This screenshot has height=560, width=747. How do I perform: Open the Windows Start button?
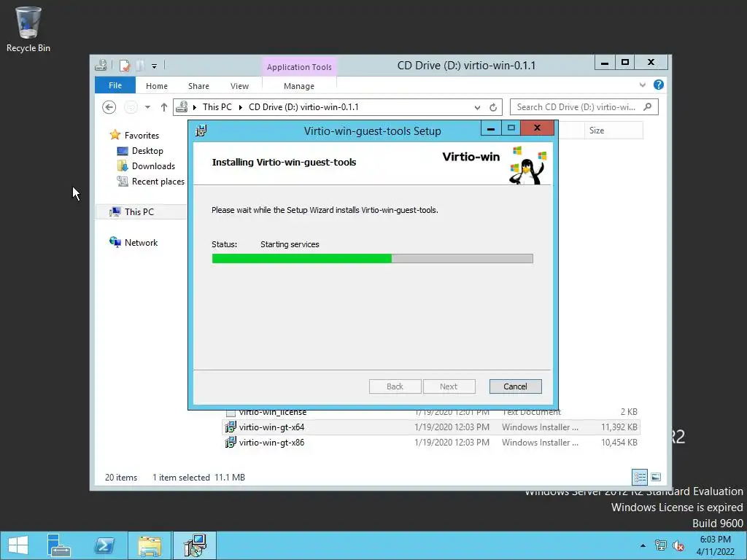18,545
